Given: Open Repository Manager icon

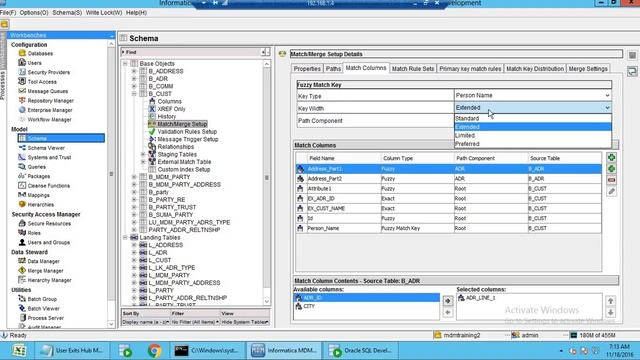Looking at the screenshot, I should 22,100.
